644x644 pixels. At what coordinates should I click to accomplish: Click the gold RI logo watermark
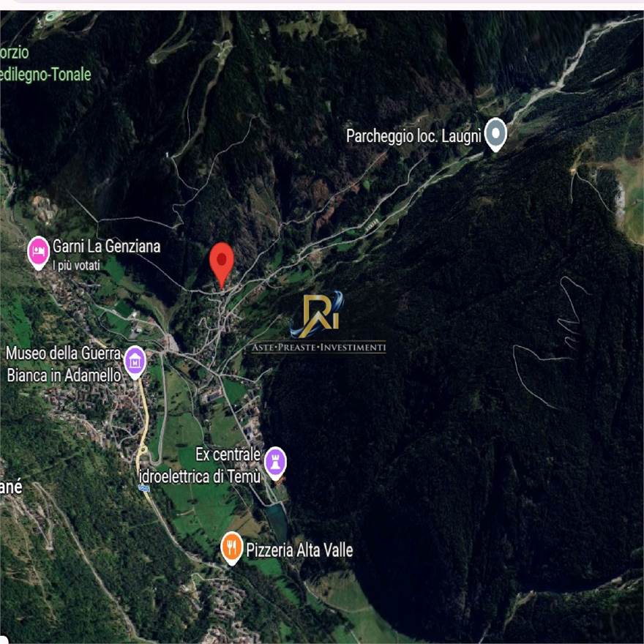coord(319,315)
